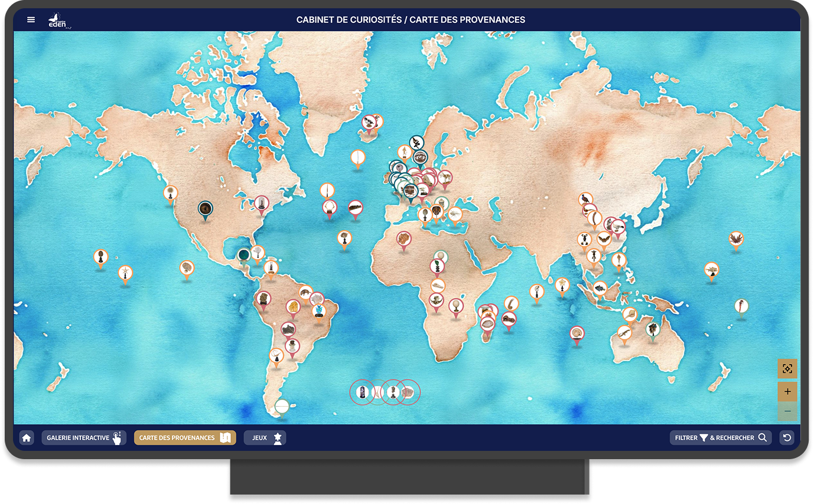Select the starfish pin in the Pacific Ocean
This screenshot has width=814, height=504.
(125, 273)
